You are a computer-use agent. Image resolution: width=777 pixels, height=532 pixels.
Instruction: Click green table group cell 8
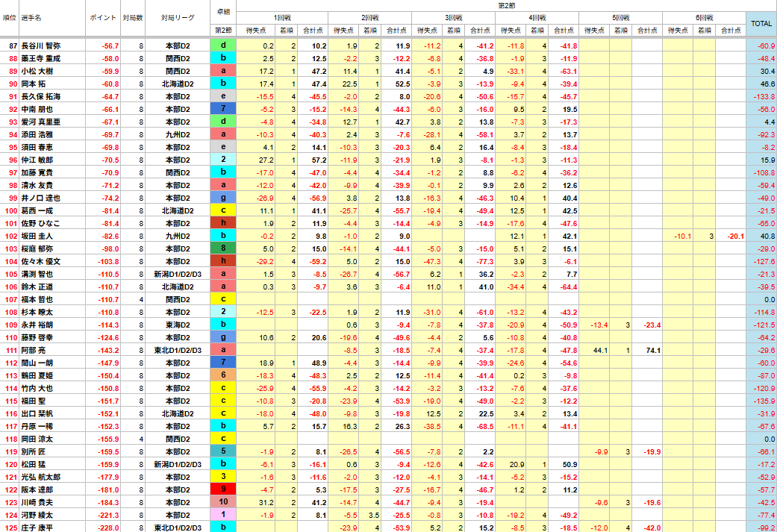(223, 248)
